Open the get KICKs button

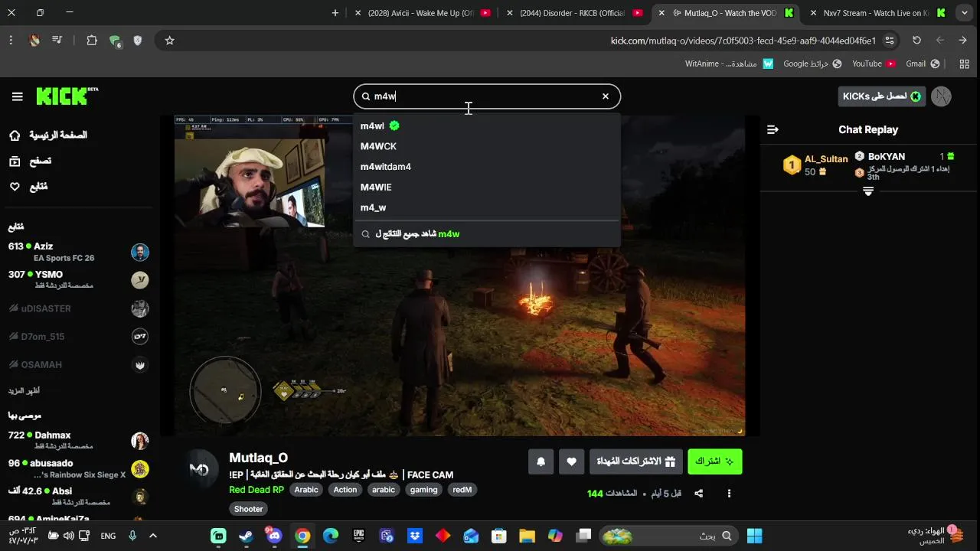[x=882, y=96]
